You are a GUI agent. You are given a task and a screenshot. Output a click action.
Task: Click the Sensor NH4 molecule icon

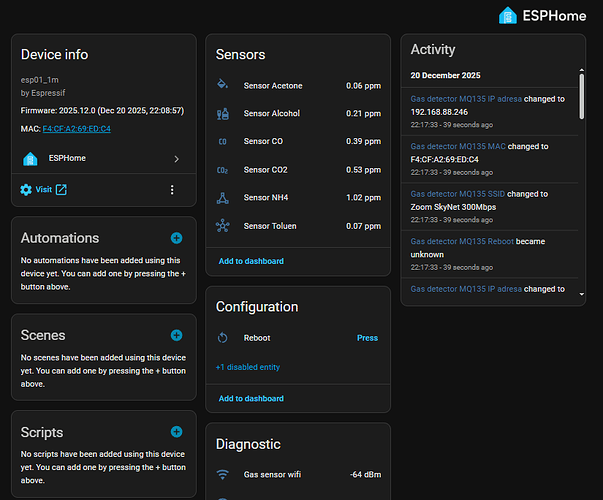click(x=222, y=198)
